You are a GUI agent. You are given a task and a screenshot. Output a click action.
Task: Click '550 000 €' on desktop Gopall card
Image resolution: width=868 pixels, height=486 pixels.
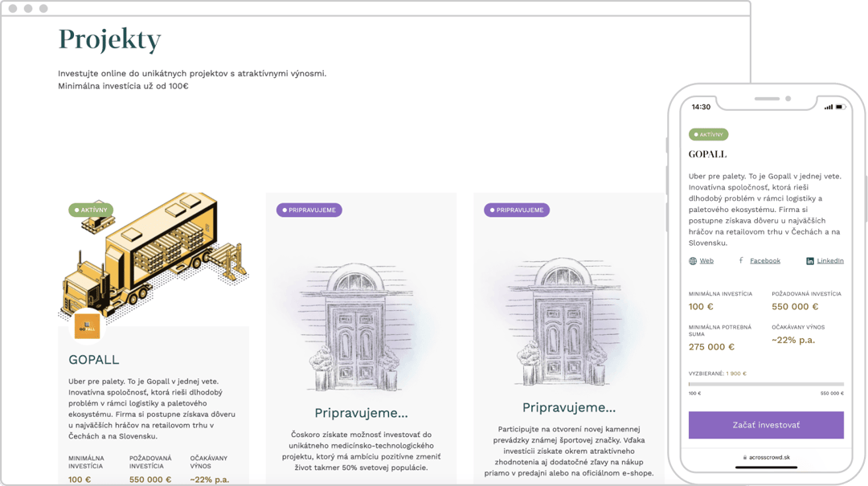click(x=150, y=480)
